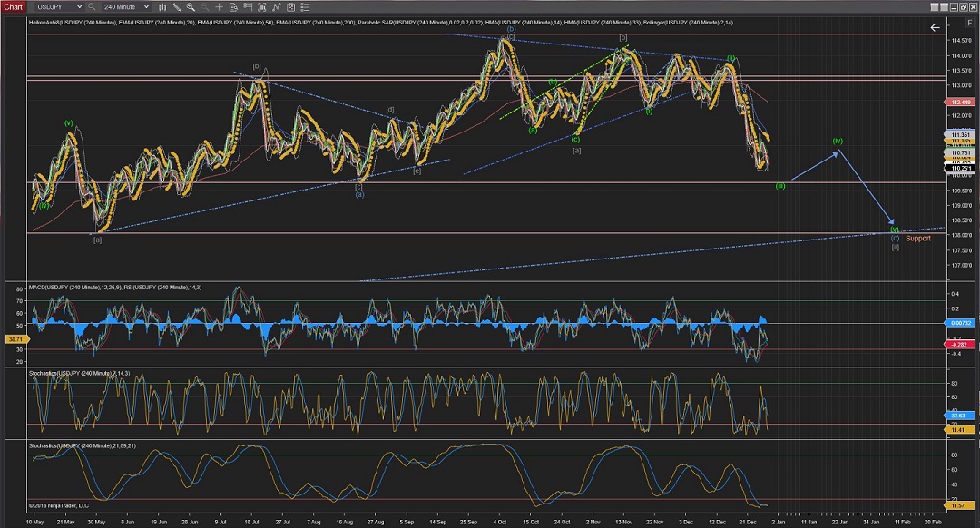The width and height of the screenshot is (980, 528).
Task: Open the bar chart style icon
Action: [162, 7]
